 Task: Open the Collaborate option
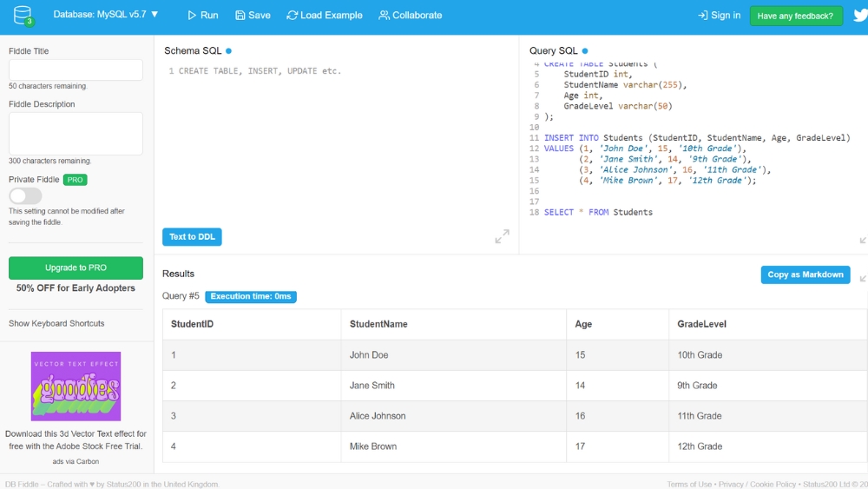411,15
